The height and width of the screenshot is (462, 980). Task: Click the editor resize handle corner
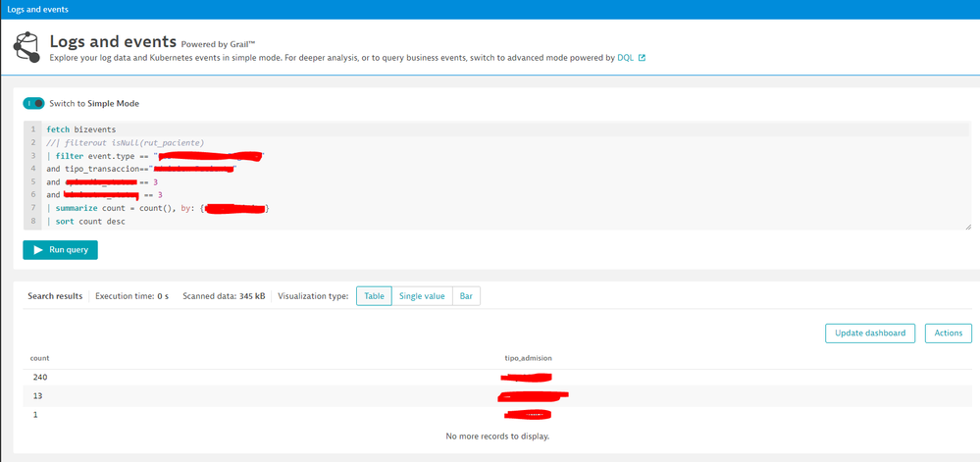[966, 227]
